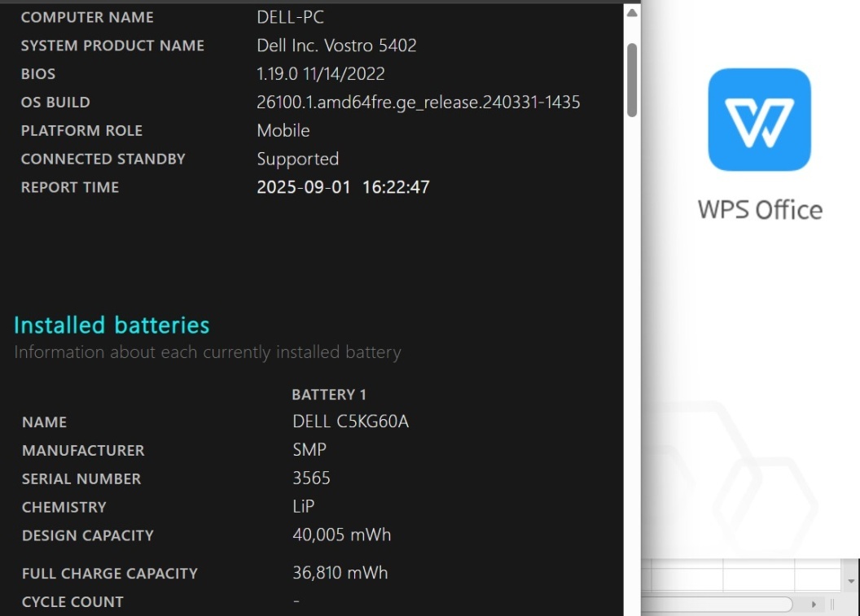Click the Supported standby value

[298, 159]
